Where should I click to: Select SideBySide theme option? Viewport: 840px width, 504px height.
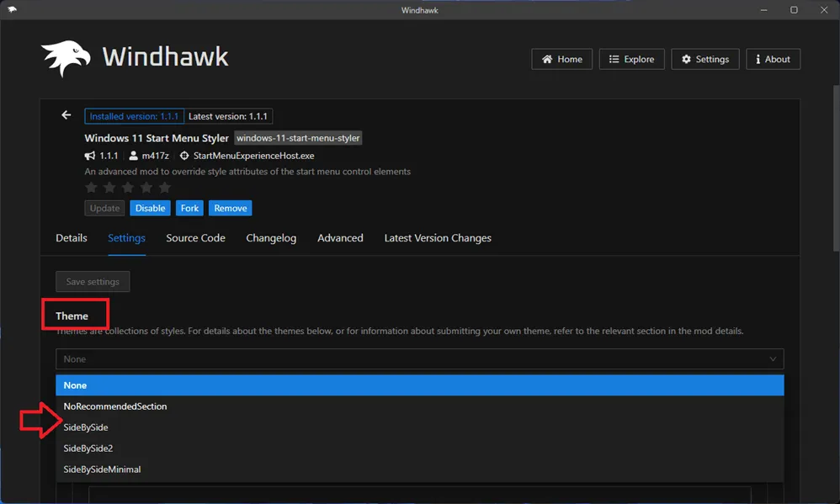86,427
